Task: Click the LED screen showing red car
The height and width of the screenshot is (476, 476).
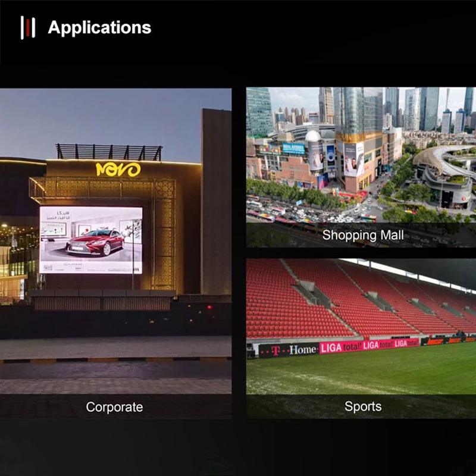Action: pyautogui.click(x=91, y=240)
